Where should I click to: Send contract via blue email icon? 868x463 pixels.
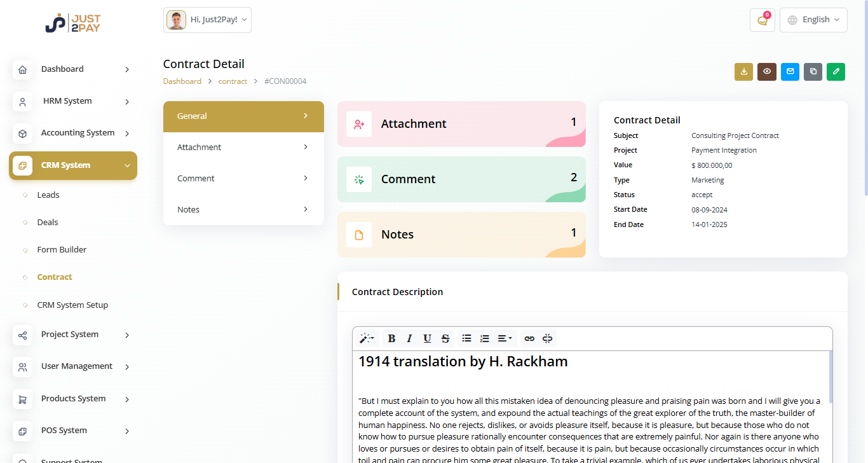click(790, 72)
